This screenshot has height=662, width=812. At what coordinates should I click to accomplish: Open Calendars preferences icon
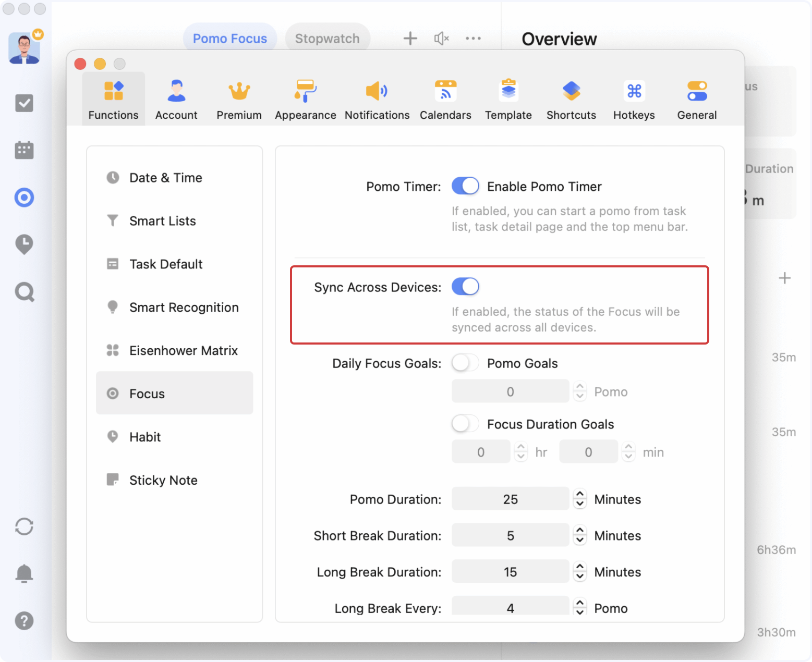click(x=445, y=91)
